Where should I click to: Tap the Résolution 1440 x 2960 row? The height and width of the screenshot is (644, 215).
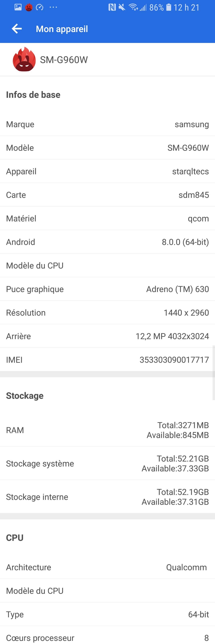pyautogui.click(x=107, y=312)
